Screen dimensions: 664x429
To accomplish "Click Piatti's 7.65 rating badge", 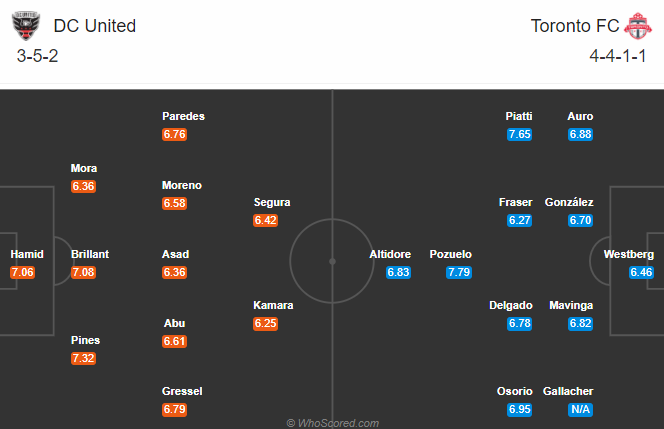I will point(520,134).
